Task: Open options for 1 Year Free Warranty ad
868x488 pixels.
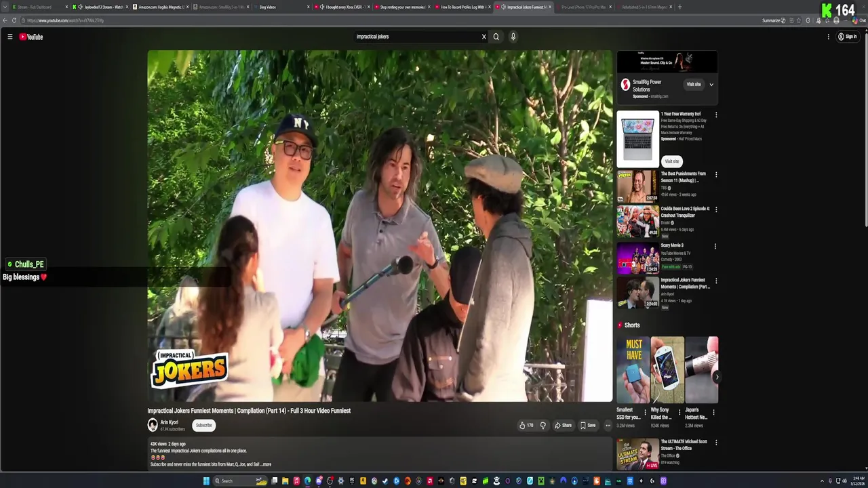Action: pyautogui.click(x=716, y=115)
